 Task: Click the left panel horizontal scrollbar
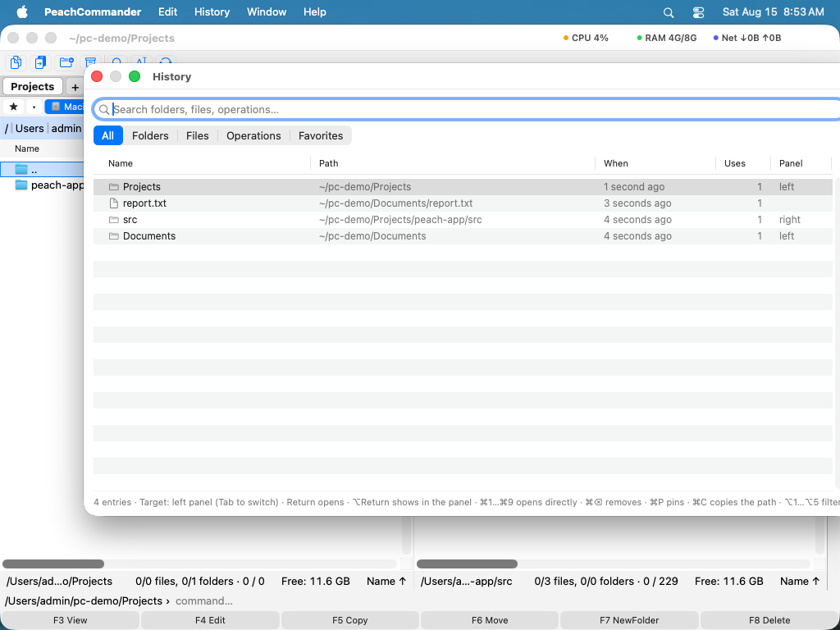click(53, 564)
